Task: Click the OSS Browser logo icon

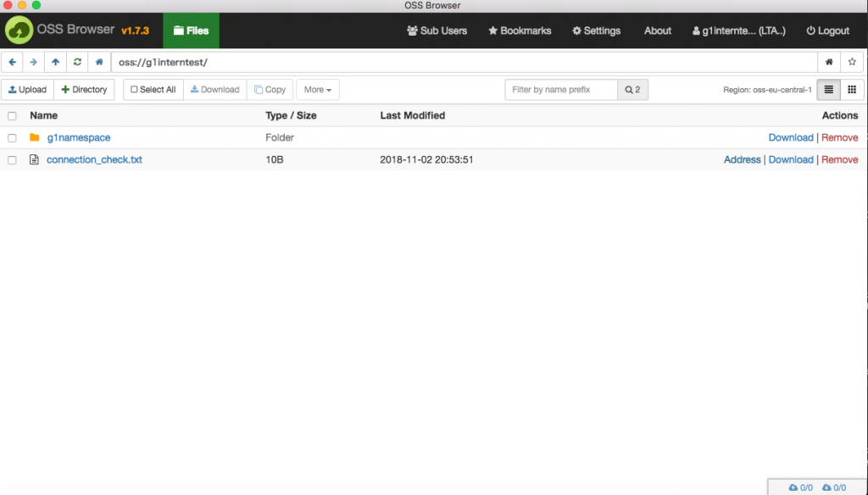Action: [x=19, y=30]
